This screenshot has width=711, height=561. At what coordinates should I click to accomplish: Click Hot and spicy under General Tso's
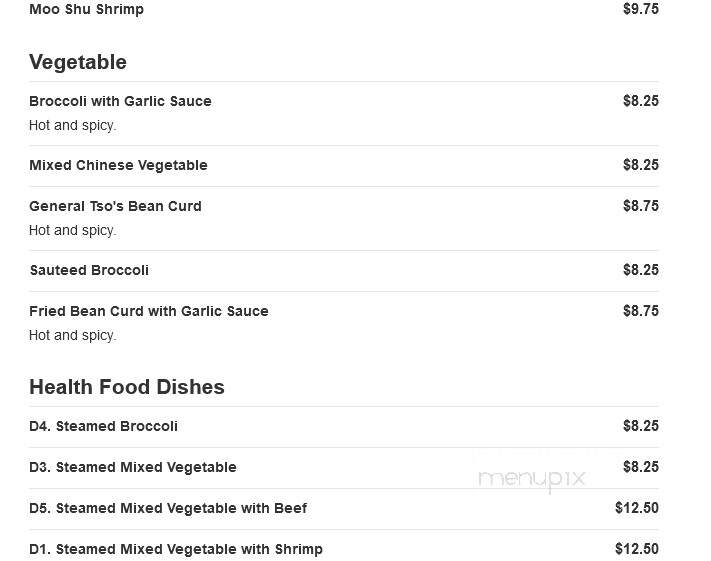[73, 230]
